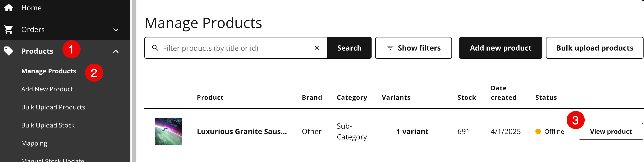Show filters for the product list
644x162 pixels.
(413, 48)
